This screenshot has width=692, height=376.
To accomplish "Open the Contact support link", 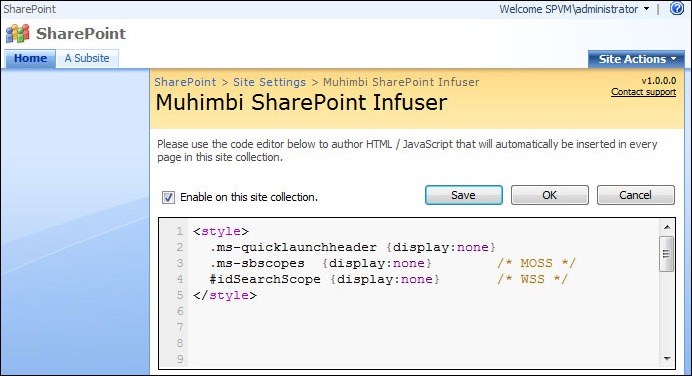I will coord(643,92).
